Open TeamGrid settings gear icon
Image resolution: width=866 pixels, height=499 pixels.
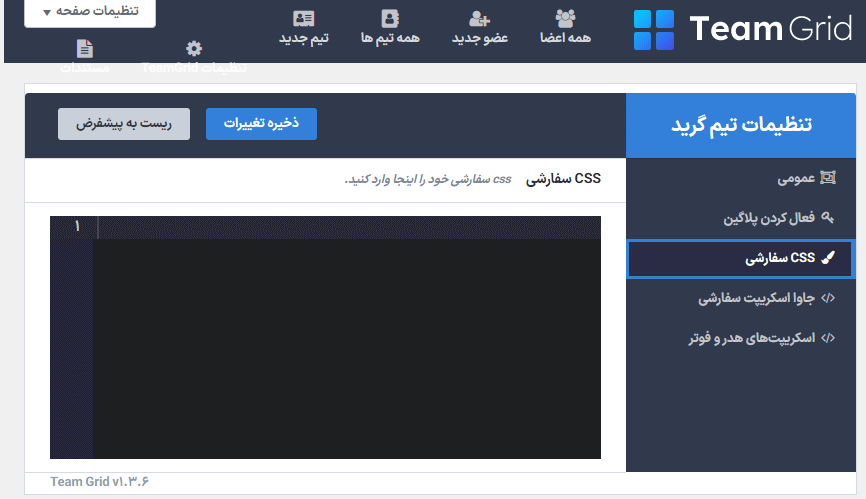click(x=194, y=49)
